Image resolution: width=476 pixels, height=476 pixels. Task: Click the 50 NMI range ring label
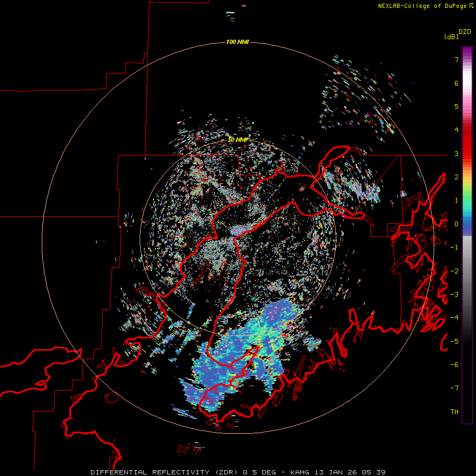(237, 140)
